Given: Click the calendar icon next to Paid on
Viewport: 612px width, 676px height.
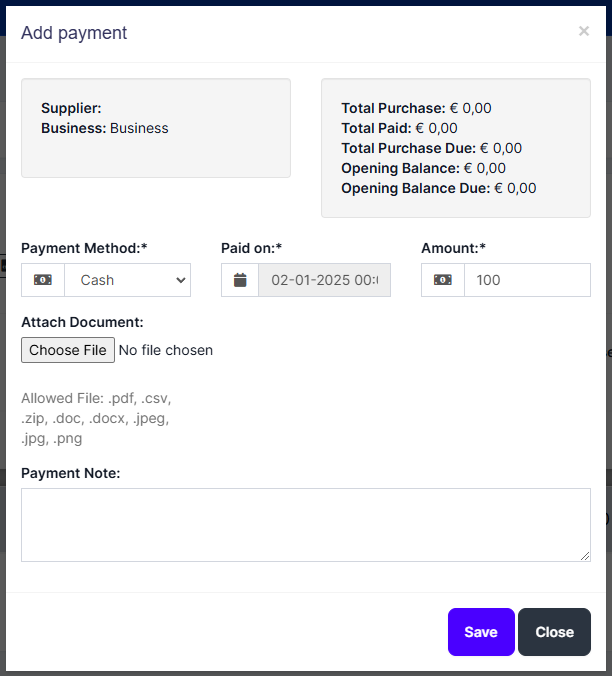Looking at the screenshot, I should 240,280.
